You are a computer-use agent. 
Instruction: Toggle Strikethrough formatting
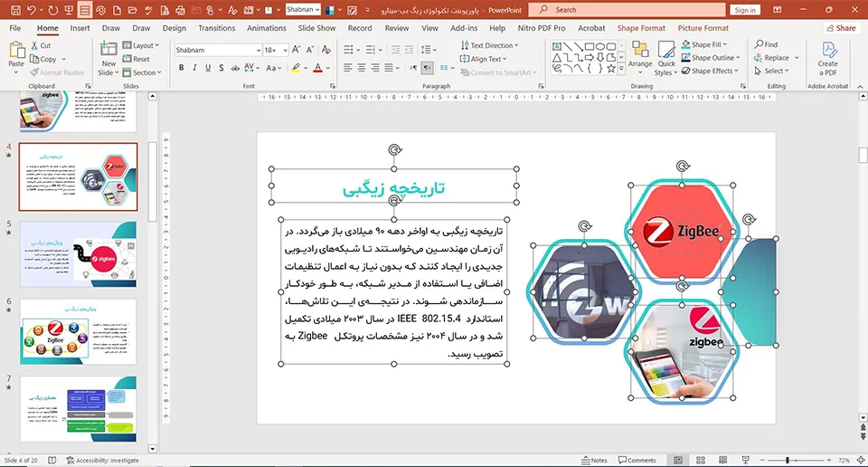235,68
